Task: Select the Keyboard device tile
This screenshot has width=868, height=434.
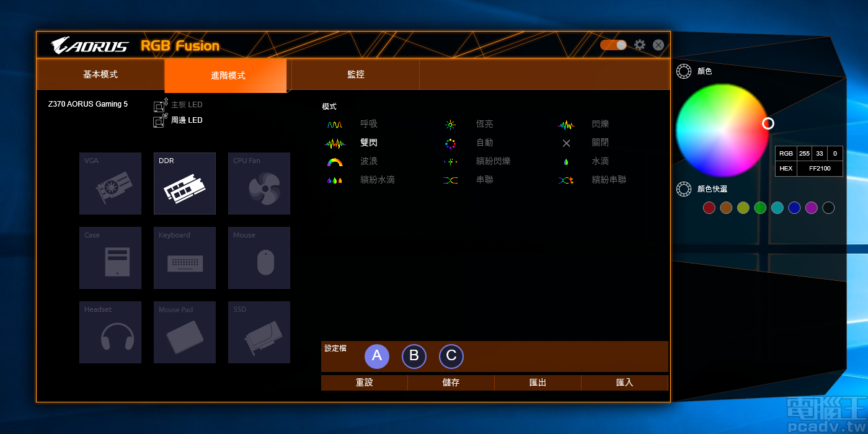Action: pyautogui.click(x=184, y=258)
